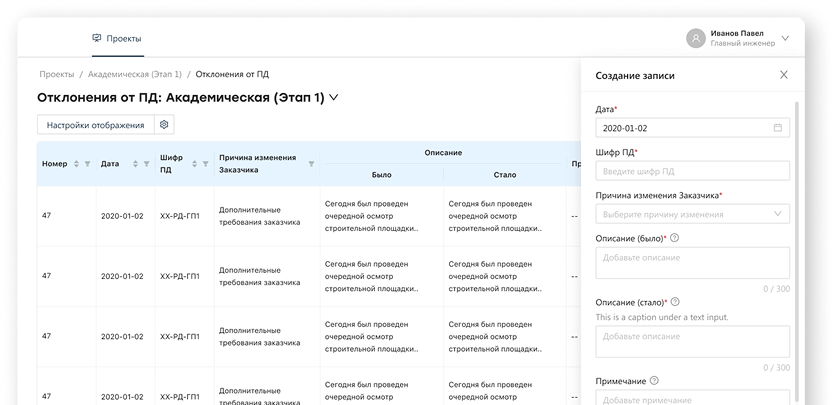Go to Академическая (Этап 1) breadcrumb

(135, 74)
